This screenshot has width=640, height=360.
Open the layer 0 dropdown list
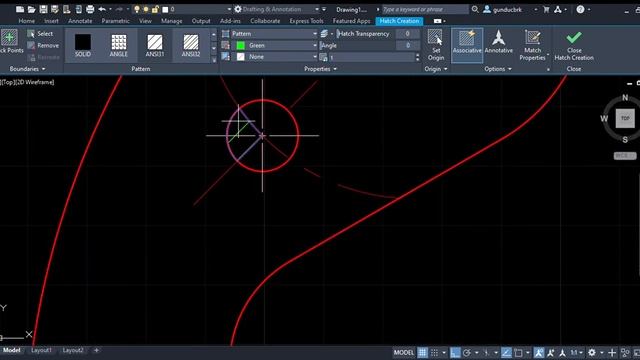pos(229,9)
